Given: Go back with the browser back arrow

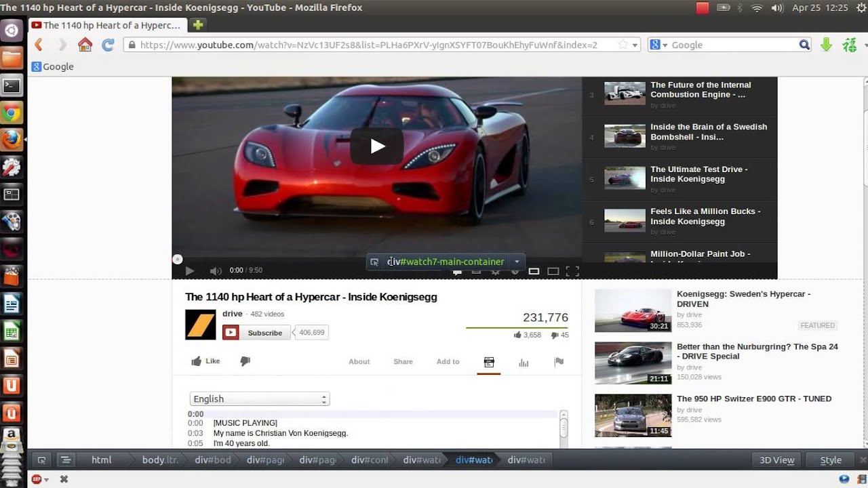Looking at the screenshot, I should coord(38,45).
